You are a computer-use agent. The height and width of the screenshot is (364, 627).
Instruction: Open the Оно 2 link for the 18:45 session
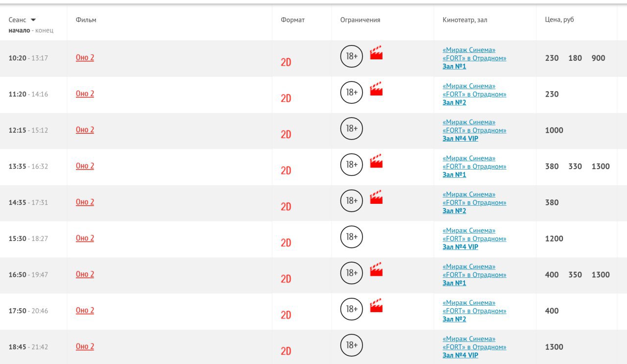[85, 346]
